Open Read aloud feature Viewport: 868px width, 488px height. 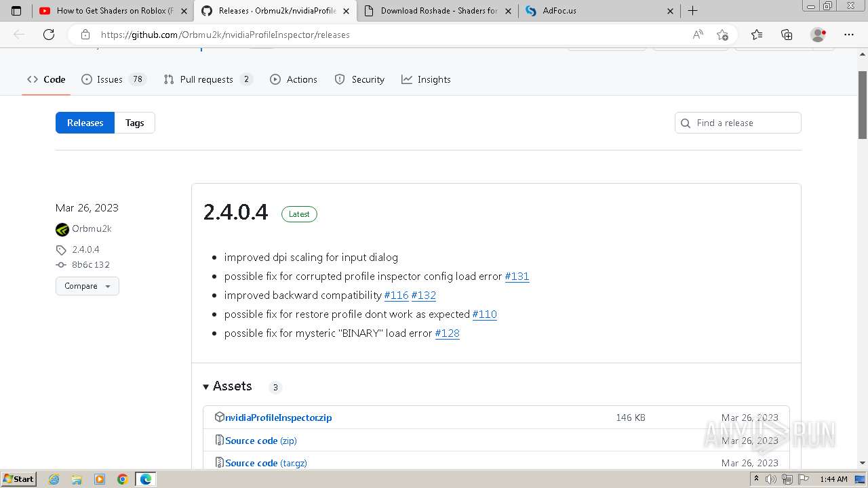698,35
